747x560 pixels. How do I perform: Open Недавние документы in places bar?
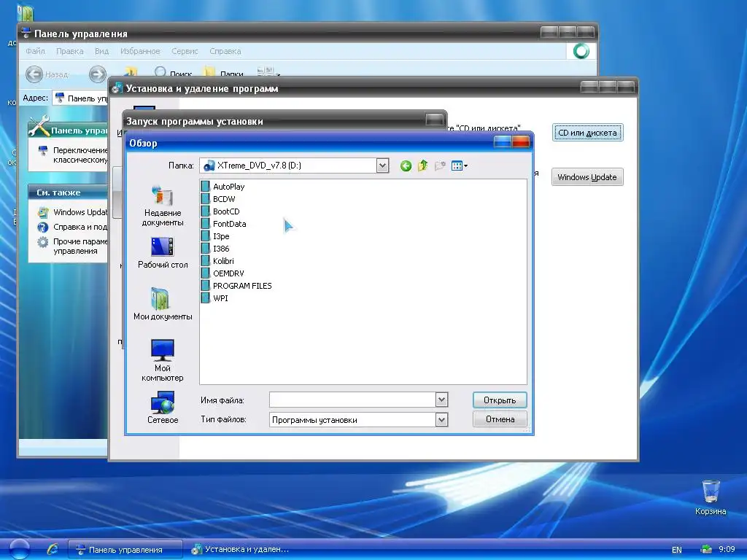tap(163, 206)
